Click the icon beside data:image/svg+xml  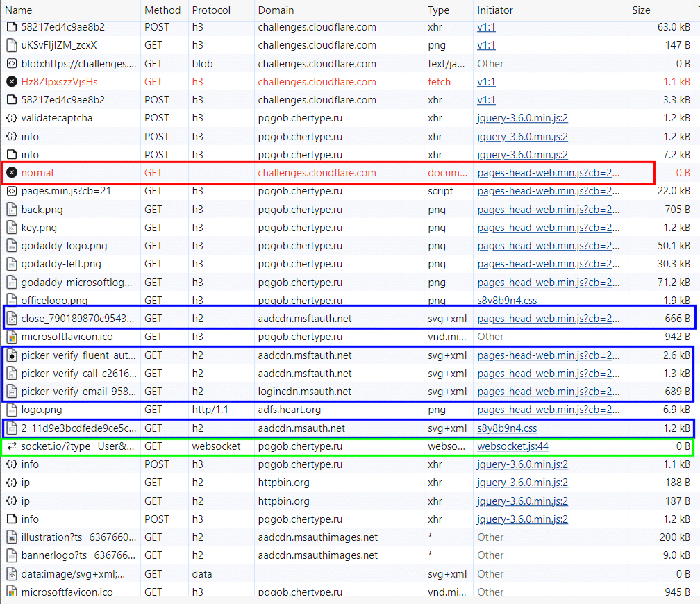point(12,573)
